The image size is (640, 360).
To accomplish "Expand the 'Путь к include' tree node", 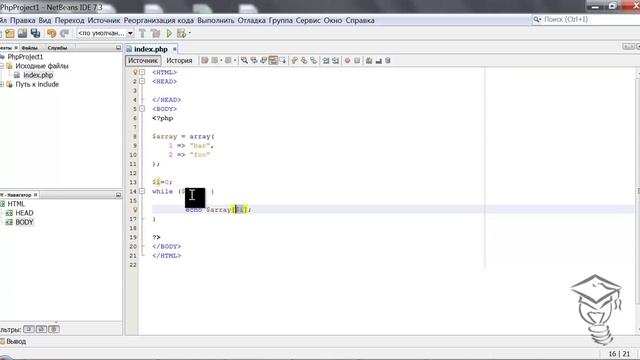I will (2, 84).
